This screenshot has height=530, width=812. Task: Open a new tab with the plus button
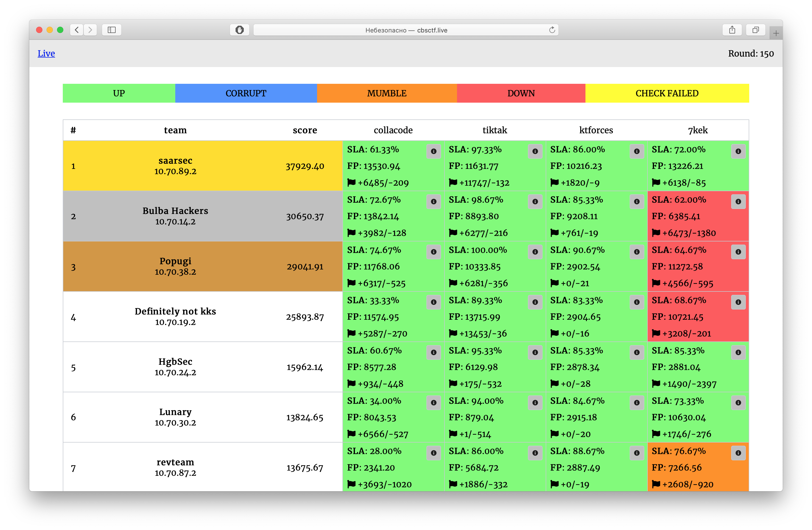pyautogui.click(x=776, y=34)
